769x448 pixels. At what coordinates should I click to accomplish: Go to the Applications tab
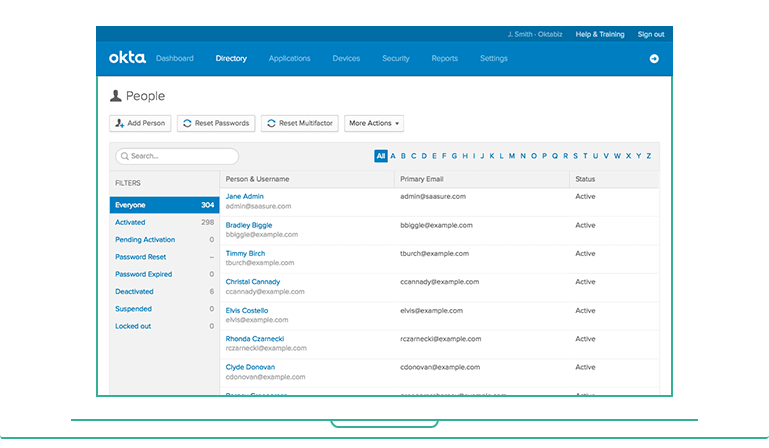click(x=289, y=58)
